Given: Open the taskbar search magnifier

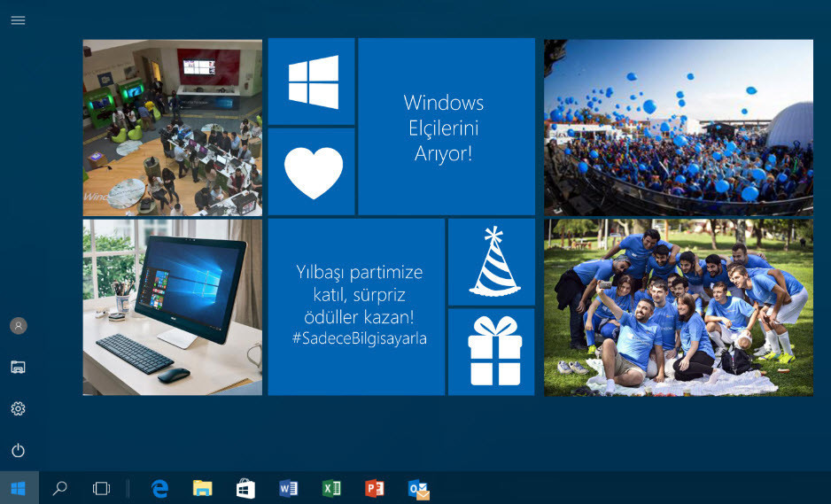Looking at the screenshot, I should point(60,488).
